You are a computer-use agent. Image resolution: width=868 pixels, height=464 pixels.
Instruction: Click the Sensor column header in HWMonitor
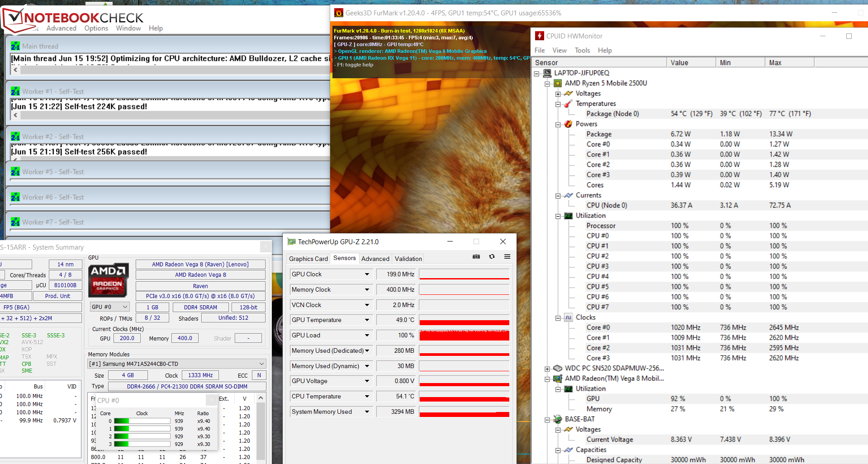click(599, 63)
